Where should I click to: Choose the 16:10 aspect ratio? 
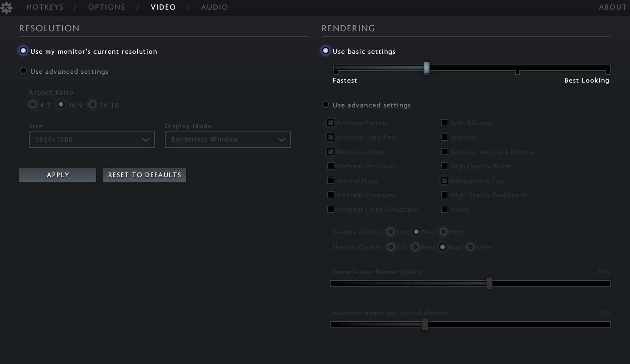pyautogui.click(x=93, y=104)
